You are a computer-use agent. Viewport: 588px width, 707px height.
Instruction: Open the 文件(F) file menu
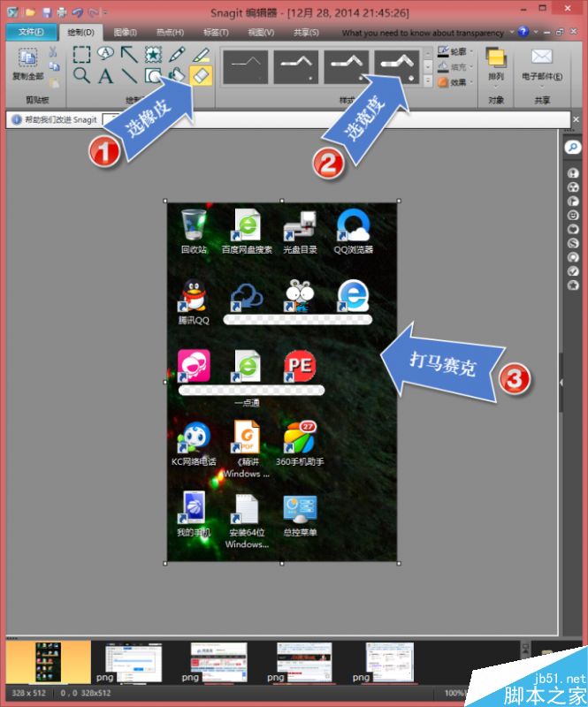coord(31,32)
